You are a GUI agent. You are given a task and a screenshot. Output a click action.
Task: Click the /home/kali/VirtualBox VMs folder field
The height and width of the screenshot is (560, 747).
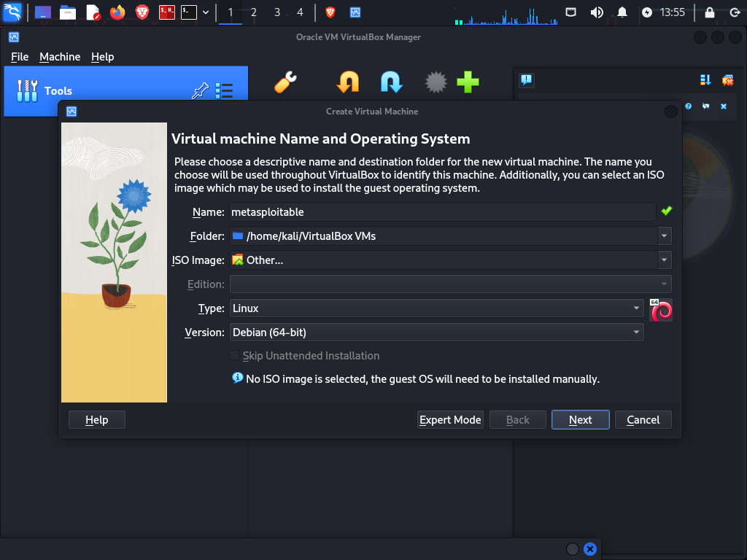(444, 236)
